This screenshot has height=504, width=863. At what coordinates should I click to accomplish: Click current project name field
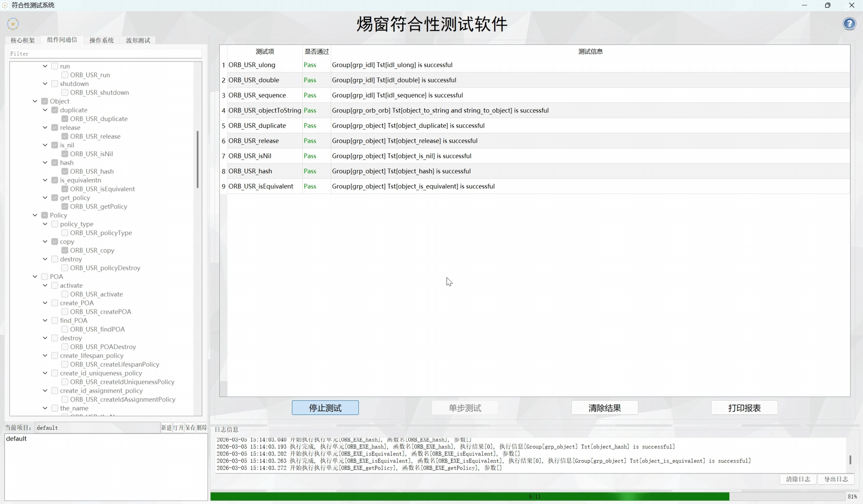pyautogui.click(x=97, y=428)
